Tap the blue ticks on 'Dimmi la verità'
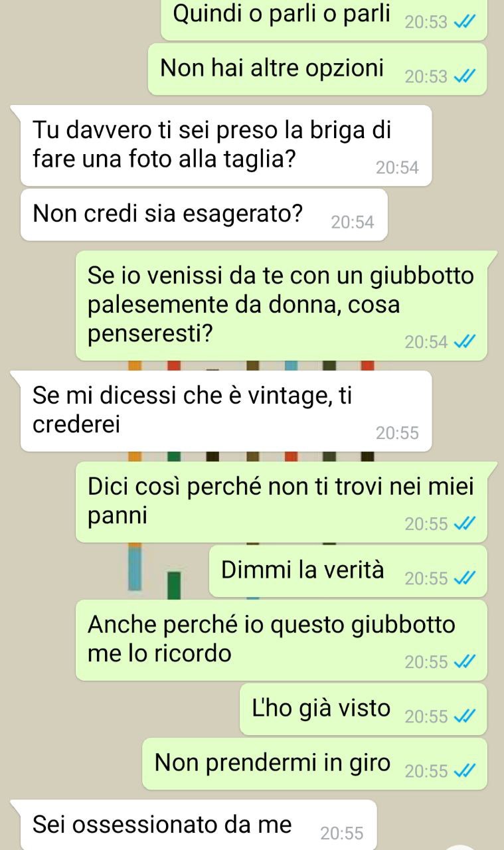504x850 pixels. click(465, 578)
